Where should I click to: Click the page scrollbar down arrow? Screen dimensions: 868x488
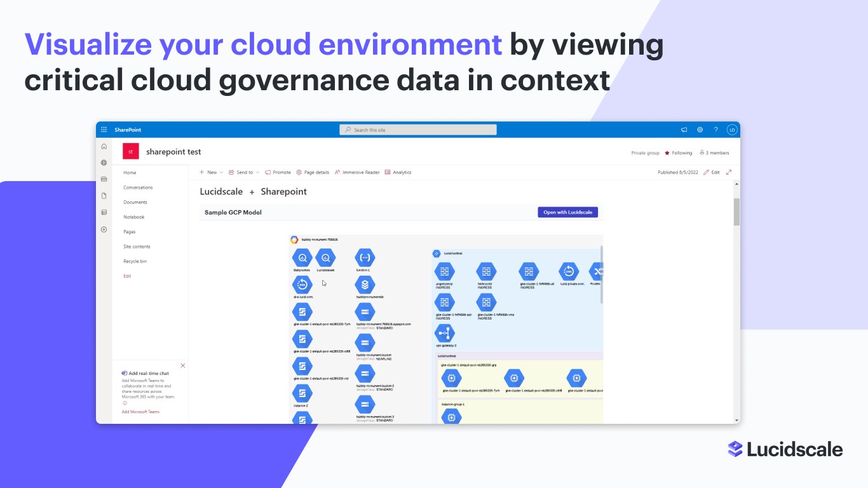click(736, 420)
